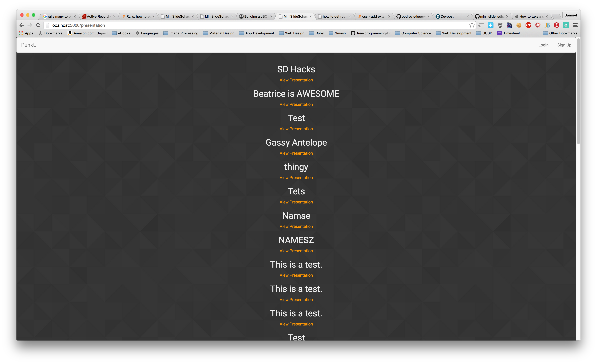
Task: Expand the Web Design bookmarks folder
Action: pyautogui.click(x=292, y=33)
